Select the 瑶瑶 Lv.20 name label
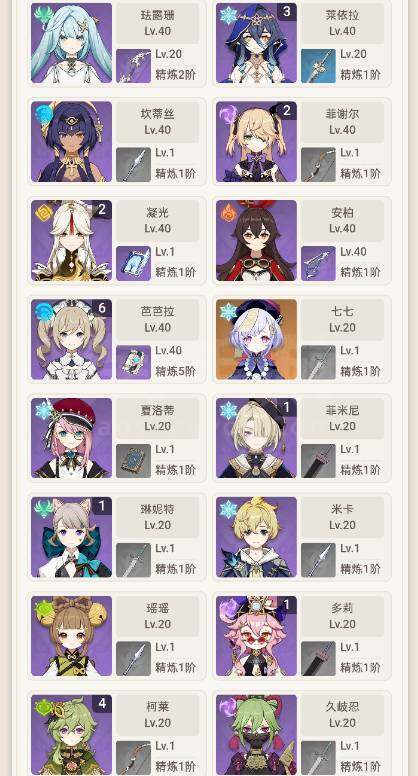 coord(158,616)
